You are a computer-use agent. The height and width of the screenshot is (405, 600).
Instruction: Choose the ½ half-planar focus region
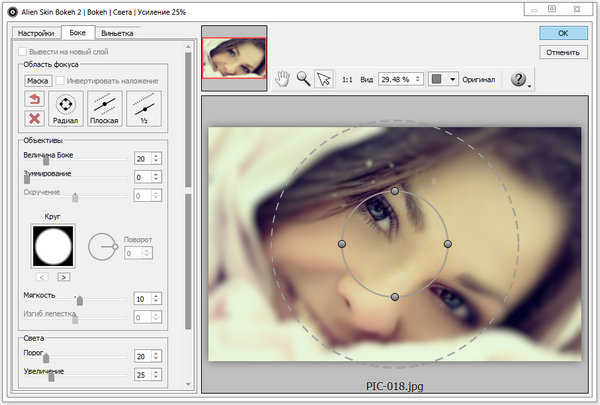tap(146, 108)
